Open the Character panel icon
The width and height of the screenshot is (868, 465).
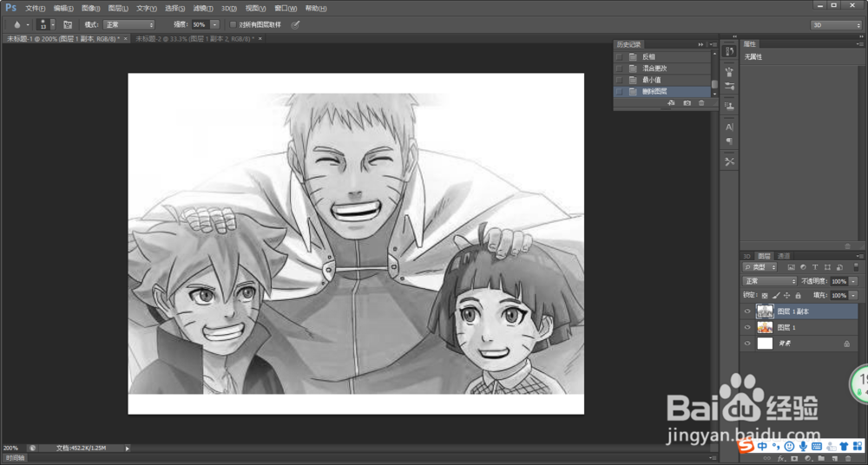coord(730,127)
